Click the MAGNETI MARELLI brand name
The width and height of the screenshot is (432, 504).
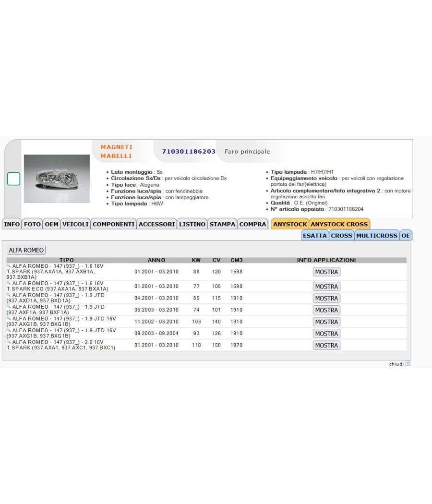point(116,151)
